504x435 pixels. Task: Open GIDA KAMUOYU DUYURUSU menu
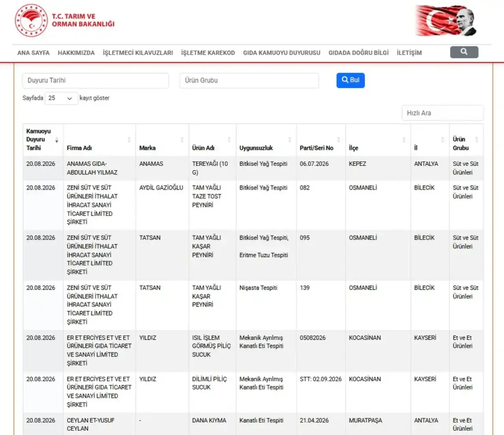[282, 53]
